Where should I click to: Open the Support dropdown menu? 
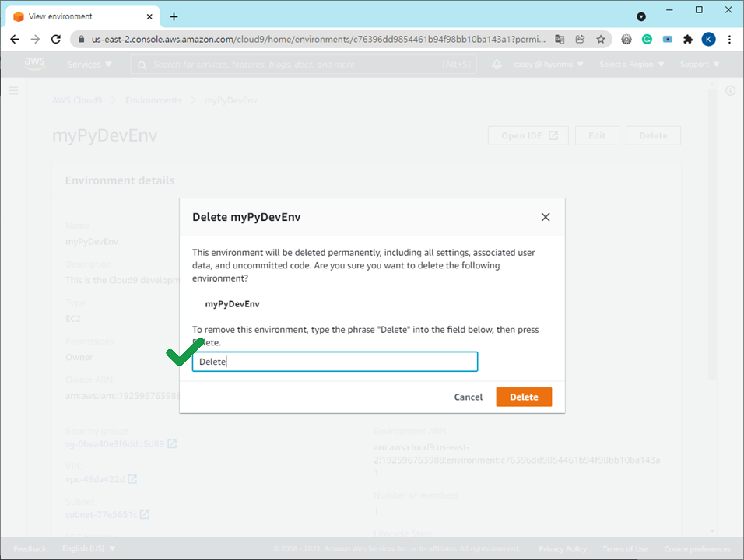coord(700,64)
